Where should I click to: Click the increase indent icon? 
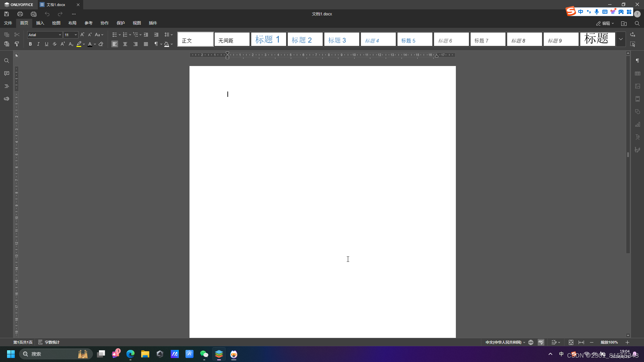(156, 35)
